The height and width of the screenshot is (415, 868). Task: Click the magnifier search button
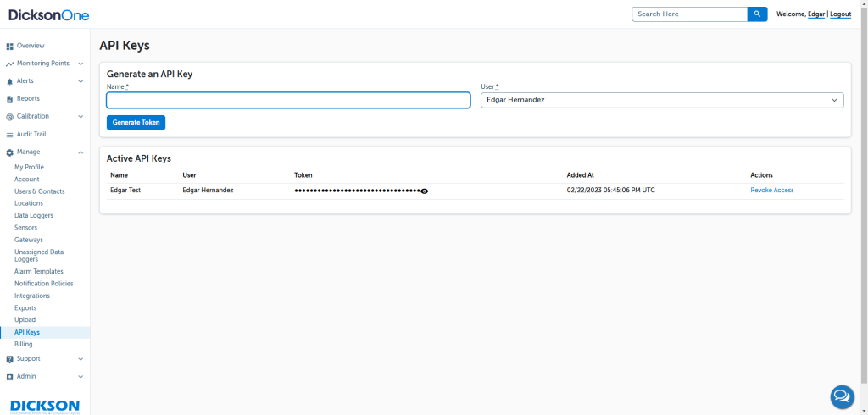tap(757, 14)
